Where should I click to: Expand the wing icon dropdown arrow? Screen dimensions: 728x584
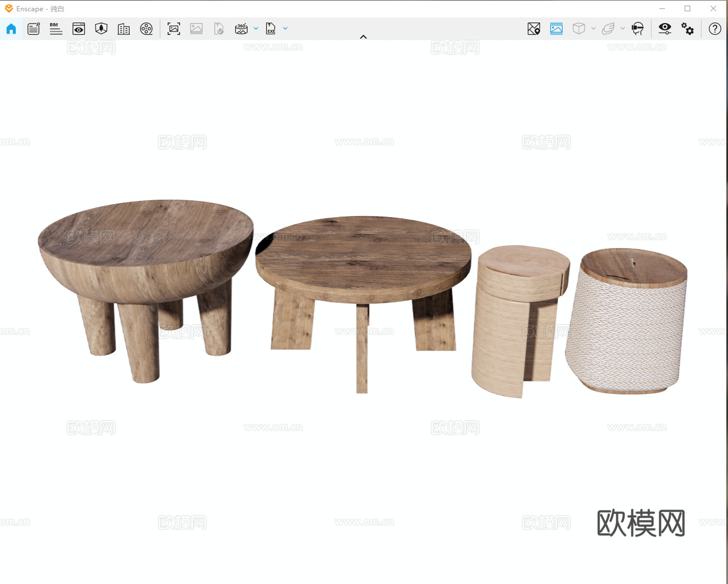click(623, 28)
